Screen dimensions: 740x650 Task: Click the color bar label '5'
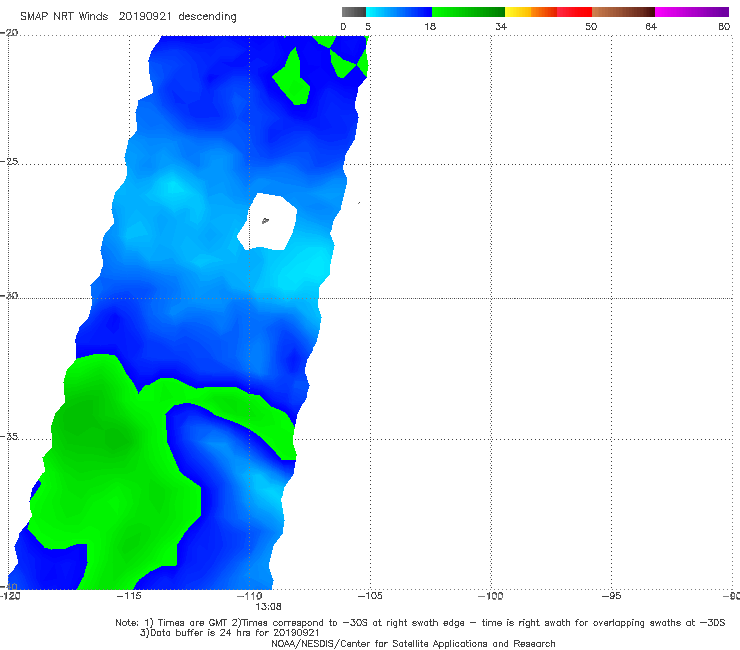click(368, 27)
